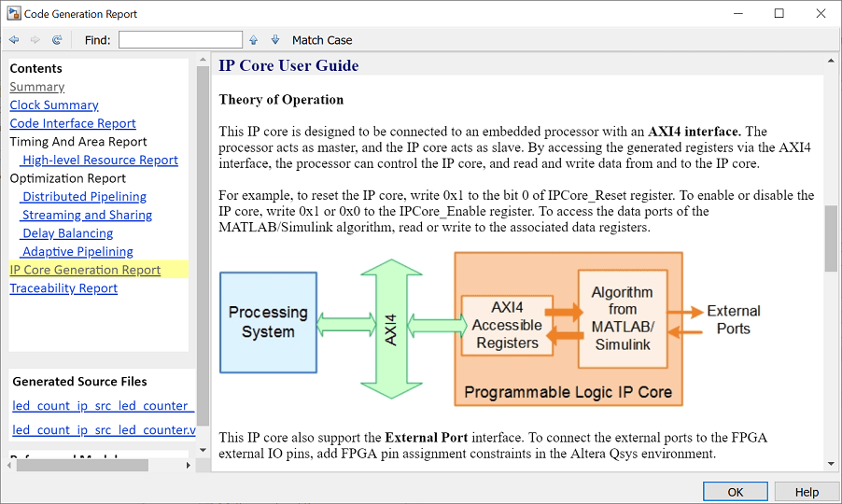Click the back navigation arrow icon

pyautogui.click(x=14, y=40)
